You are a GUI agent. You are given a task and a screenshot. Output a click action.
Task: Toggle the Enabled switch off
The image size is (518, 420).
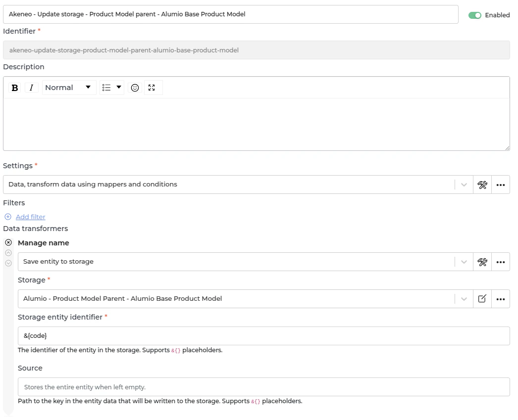pyautogui.click(x=475, y=15)
